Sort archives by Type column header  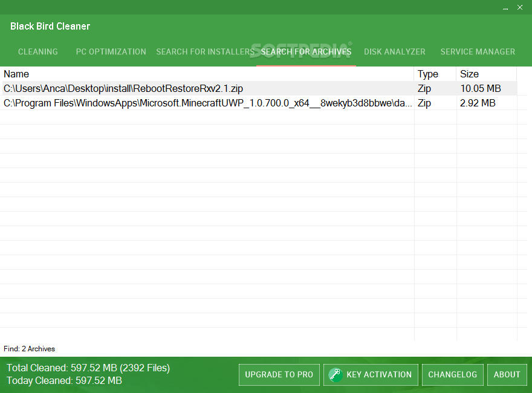click(x=435, y=74)
